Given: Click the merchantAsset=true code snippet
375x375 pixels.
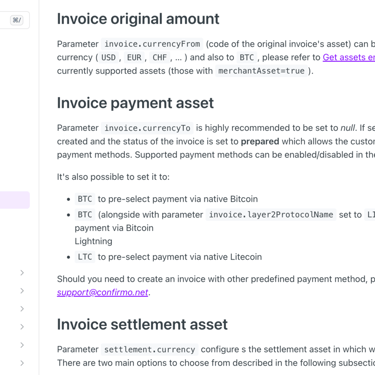Looking at the screenshot, I should 261,71.
